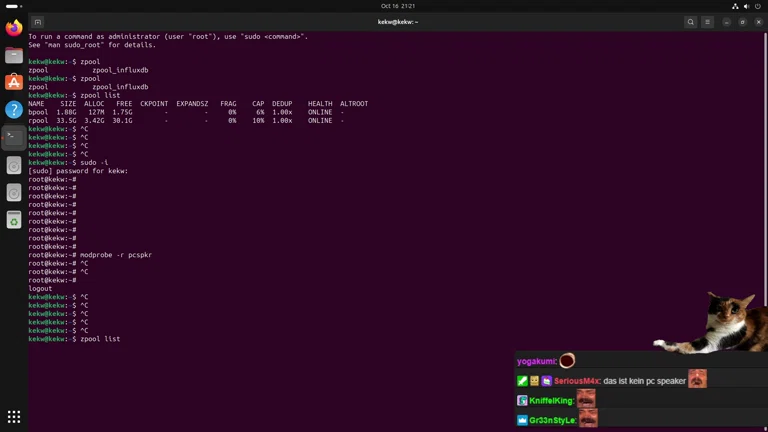
Task: Click yogakumi username in chat overlay
Action: point(536,361)
